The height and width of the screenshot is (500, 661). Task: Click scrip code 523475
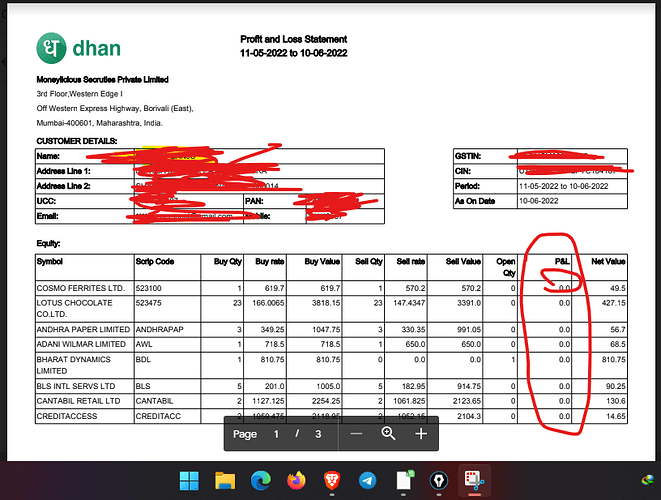[148, 303]
